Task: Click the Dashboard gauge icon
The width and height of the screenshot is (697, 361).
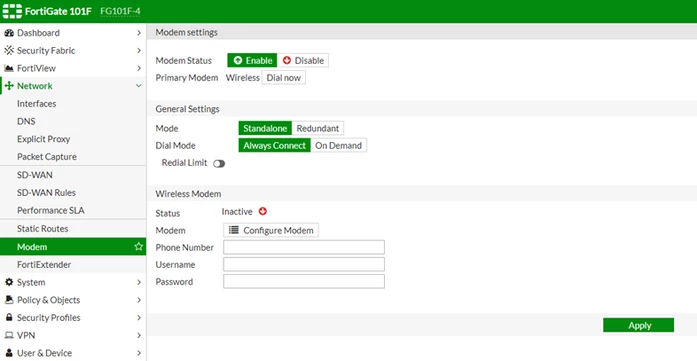Action: click(x=9, y=33)
